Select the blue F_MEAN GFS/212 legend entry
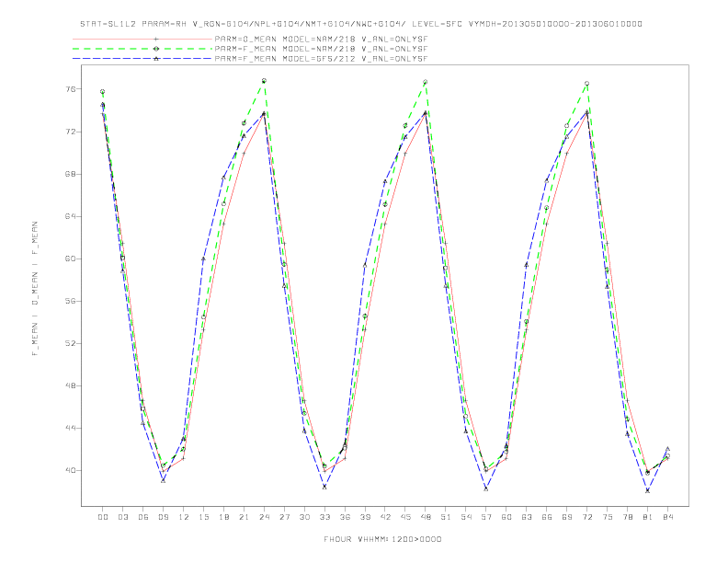The image size is (728, 563). [250, 59]
